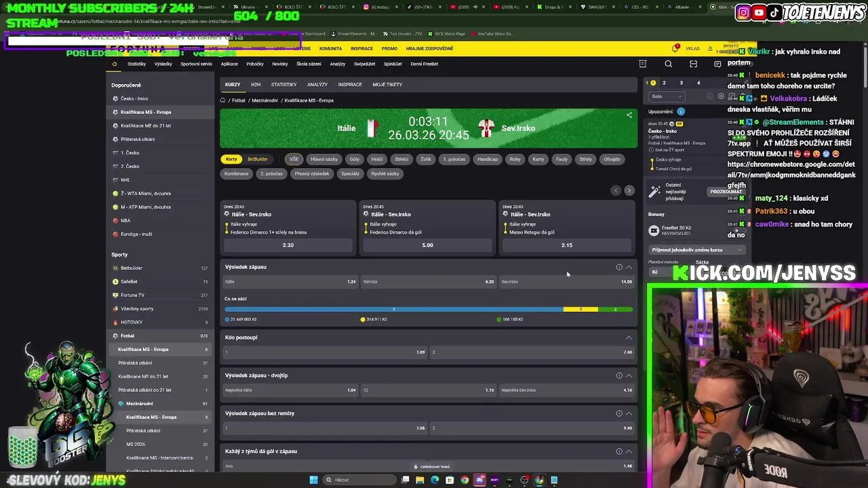The height and width of the screenshot is (488, 868).
Task: Bet on Sev.Irsko win at 14.00
Action: [x=567, y=281]
